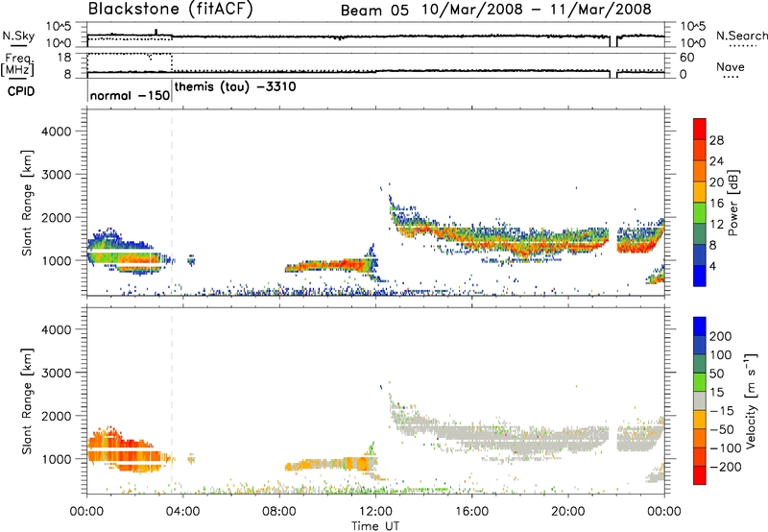Screen dimensions: 768x532
Task: Click the '200' value on the Velocity color bar
Action: (x=721, y=336)
